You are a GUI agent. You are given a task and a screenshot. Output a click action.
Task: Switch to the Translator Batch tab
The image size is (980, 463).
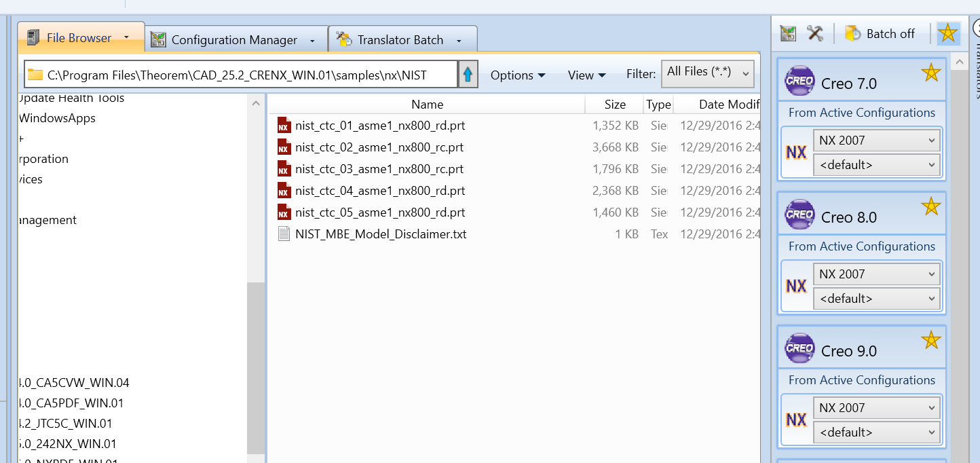402,39
